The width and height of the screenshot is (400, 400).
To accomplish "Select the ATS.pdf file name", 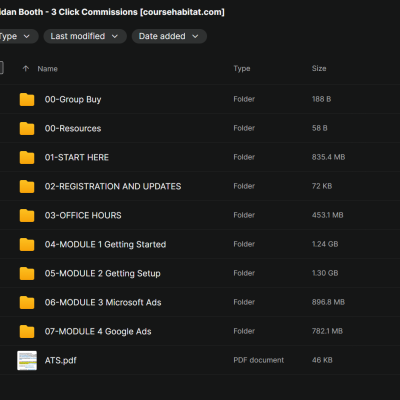I will pyautogui.click(x=61, y=360).
